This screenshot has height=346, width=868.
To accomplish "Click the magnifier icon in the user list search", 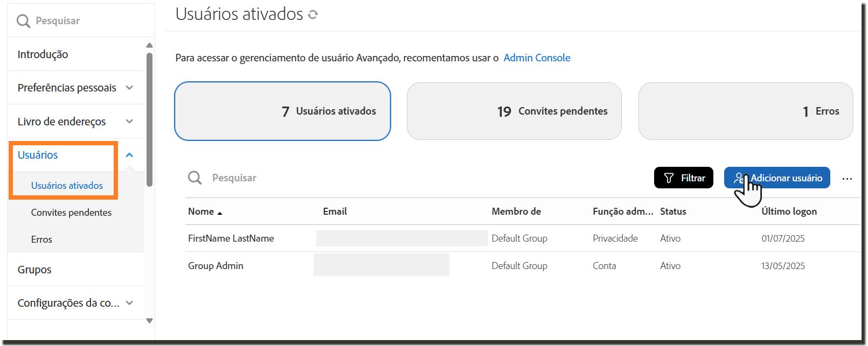I will 195,178.
